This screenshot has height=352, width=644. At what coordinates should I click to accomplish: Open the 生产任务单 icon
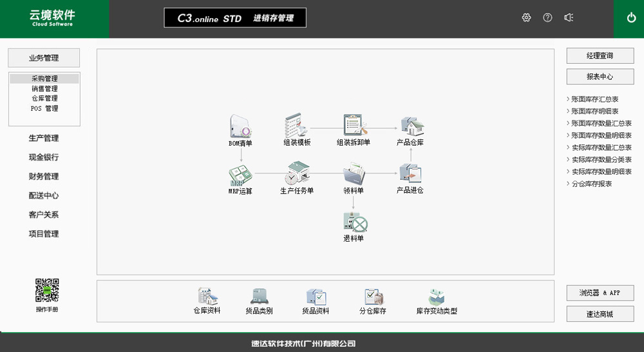[x=297, y=174]
